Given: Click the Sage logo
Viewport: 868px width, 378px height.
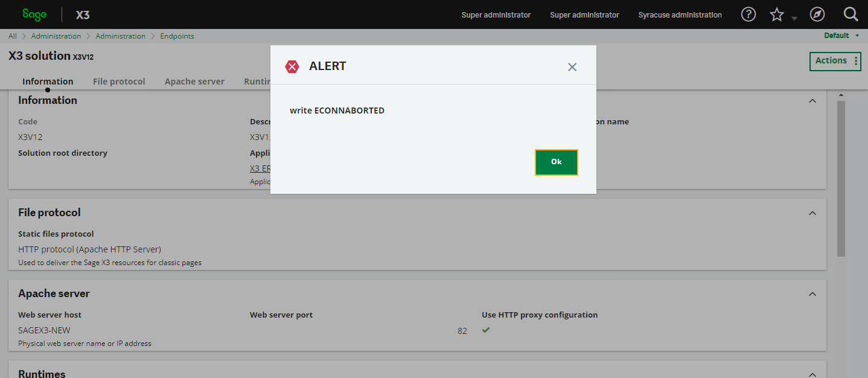Looking at the screenshot, I should click(34, 14).
